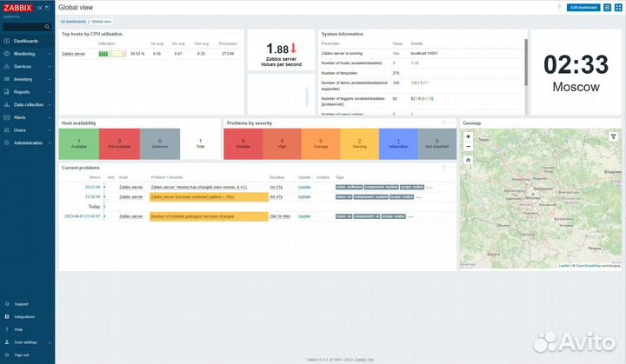Open User settings in the sidebar

[x=25, y=342]
